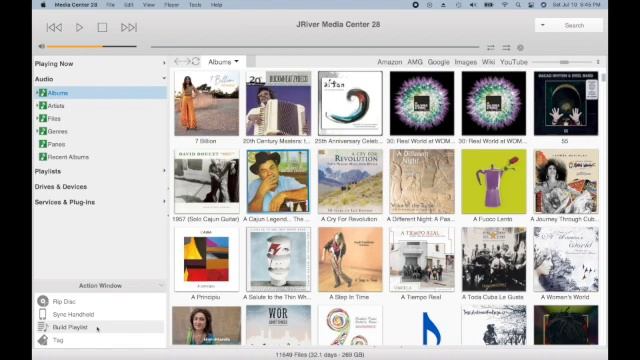Go back with the navigation arrow
The image size is (640, 360).
click(178, 61)
